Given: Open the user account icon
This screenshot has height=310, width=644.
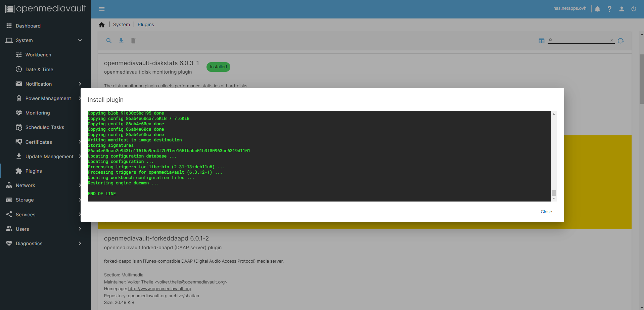Looking at the screenshot, I should click(x=622, y=9).
